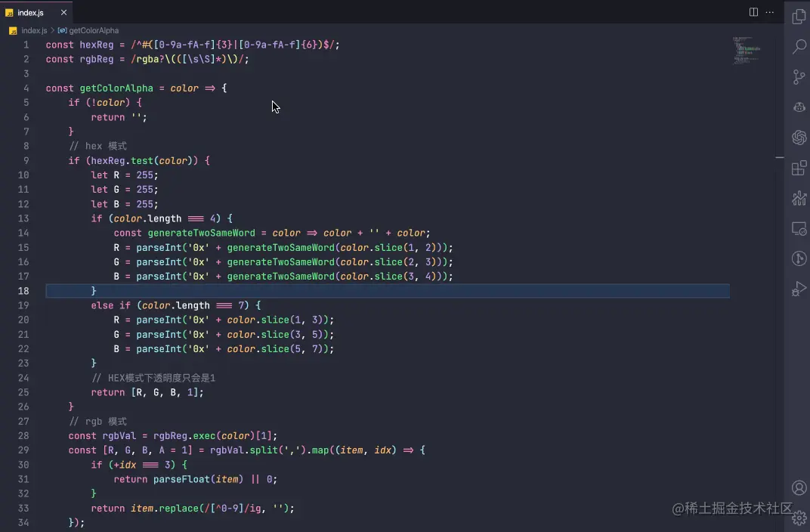
Task: Click generateTwoSameWord declaration on line 14
Action: tap(202, 233)
